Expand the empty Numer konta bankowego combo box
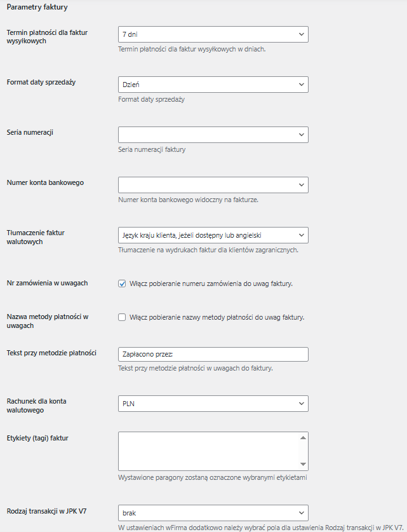The image size is (407, 532). pyautogui.click(x=213, y=185)
